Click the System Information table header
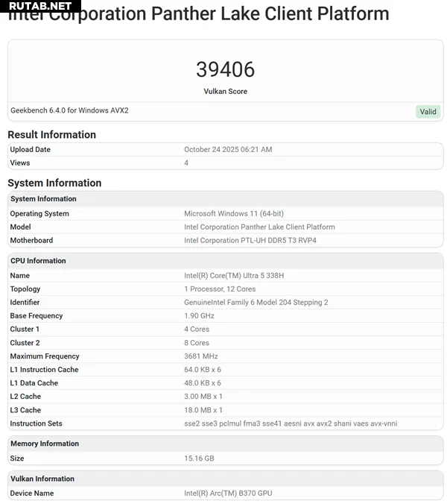Screen dimensions: 447x504 point(43,199)
